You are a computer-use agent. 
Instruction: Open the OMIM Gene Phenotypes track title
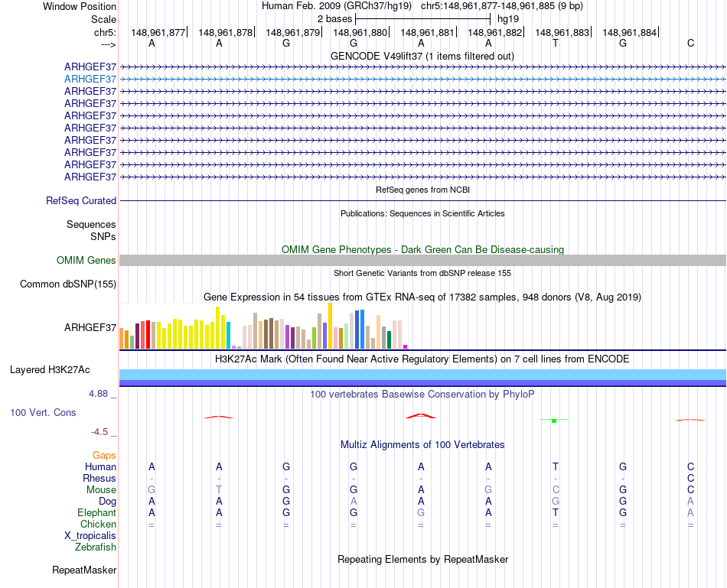pos(422,249)
